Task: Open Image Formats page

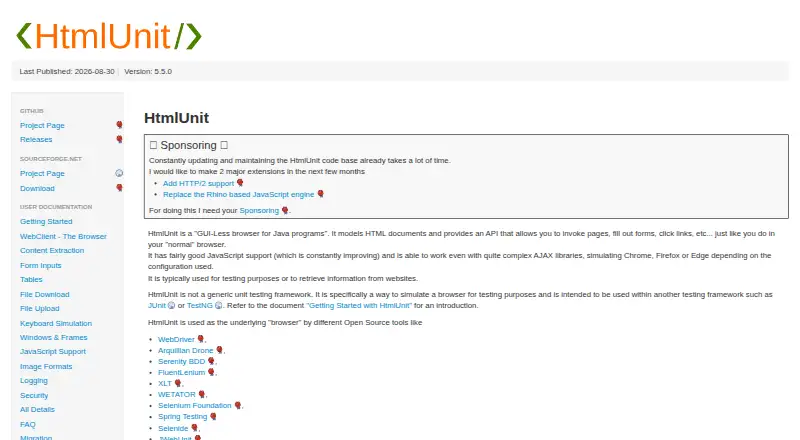Action: [46, 366]
